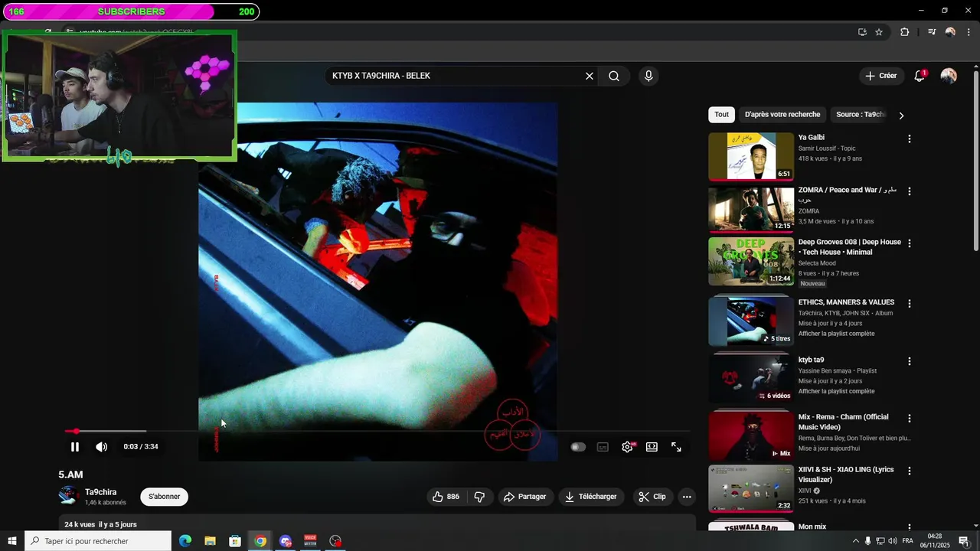Click the video progress bar
Screen dimensions: 980x551
pyautogui.click(x=377, y=432)
